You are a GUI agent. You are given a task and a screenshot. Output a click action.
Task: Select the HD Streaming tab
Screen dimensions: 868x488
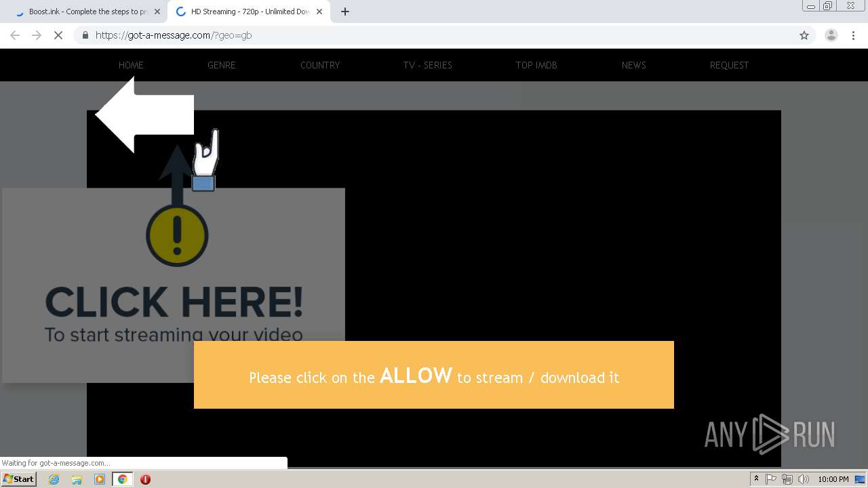[249, 12]
